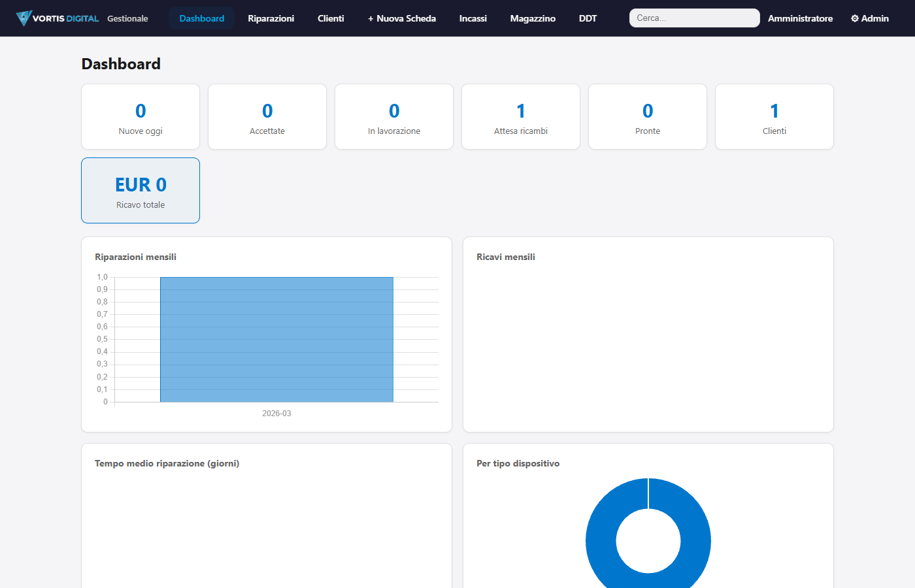Open the Riparazioni section
Screen dimensions: 915x588
tap(271, 18)
